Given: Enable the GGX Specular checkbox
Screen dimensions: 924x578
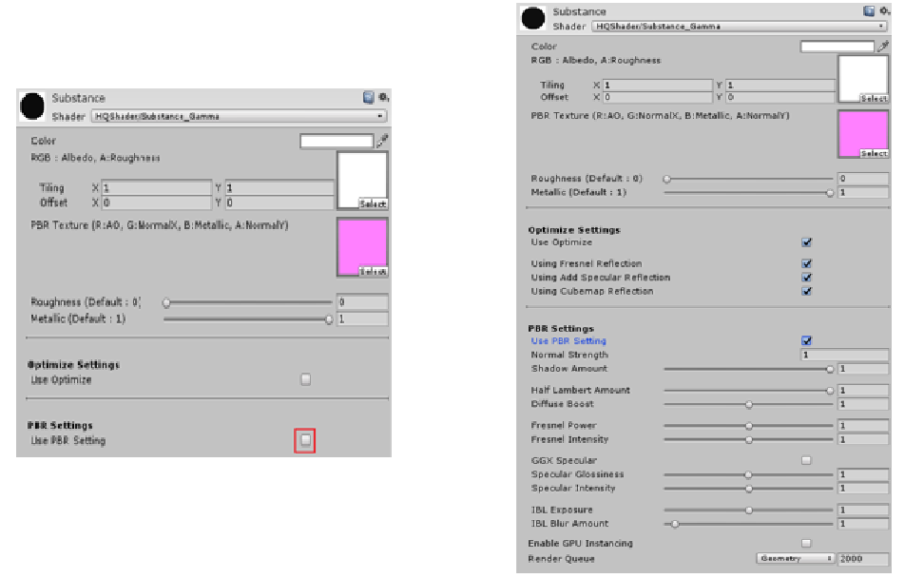Looking at the screenshot, I should (x=806, y=460).
